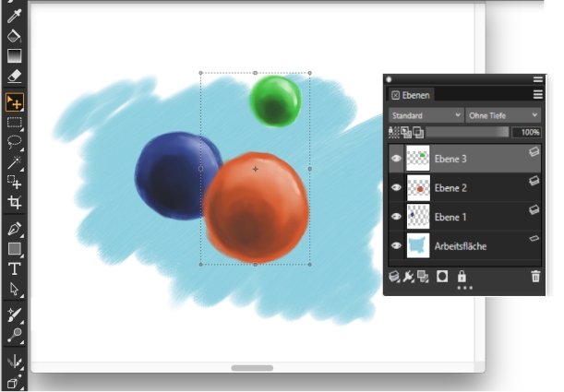
Task: Select the Text tool
Action: tap(15, 268)
